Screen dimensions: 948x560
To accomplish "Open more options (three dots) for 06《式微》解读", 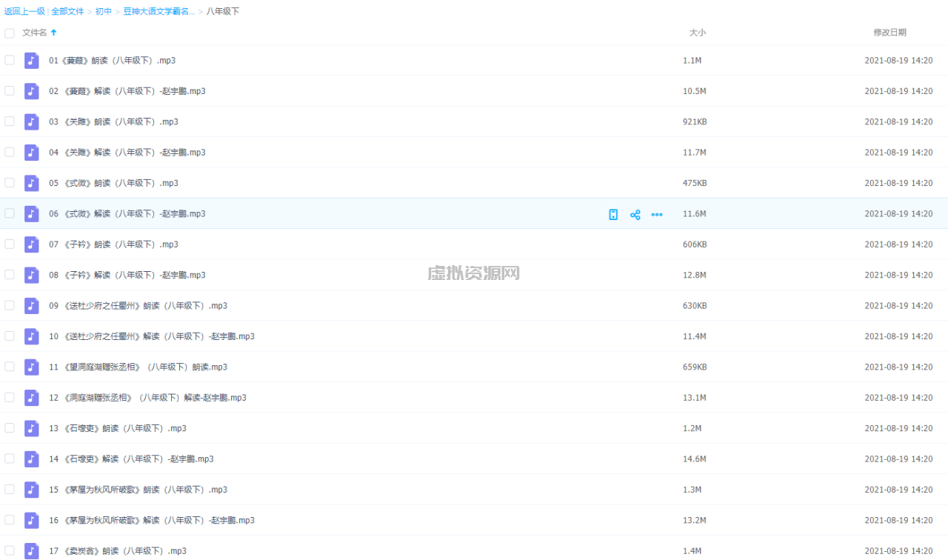I will pyautogui.click(x=657, y=215).
